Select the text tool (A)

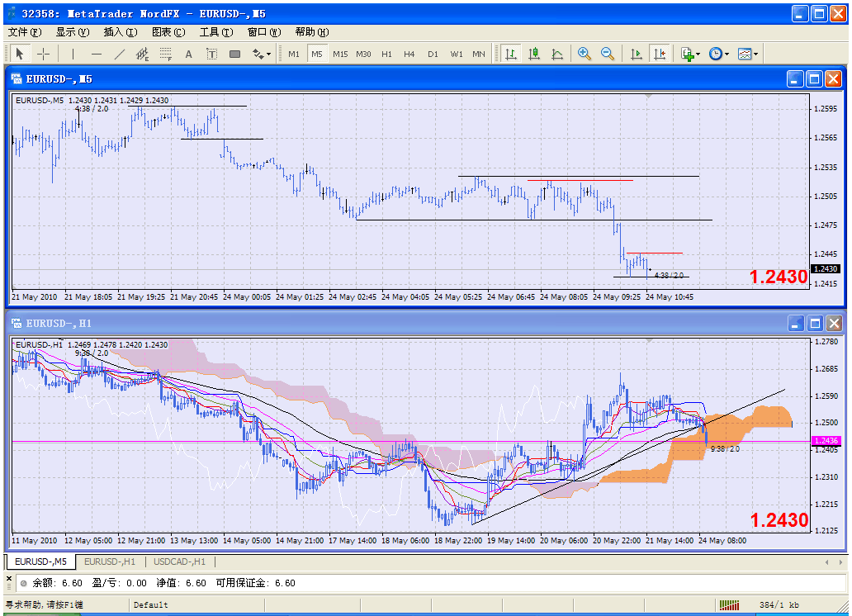click(188, 54)
